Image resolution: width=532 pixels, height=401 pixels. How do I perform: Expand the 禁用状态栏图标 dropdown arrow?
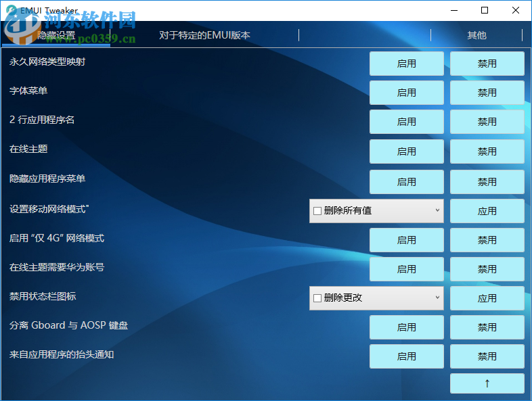pyautogui.click(x=437, y=298)
